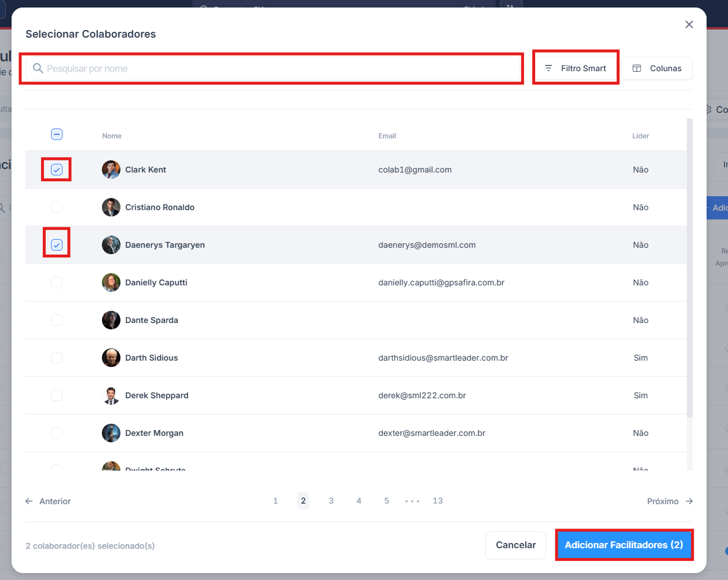Uncheck Clark Kent's checkbox
Screen dimensions: 728x580
click(x=57, y=170)
